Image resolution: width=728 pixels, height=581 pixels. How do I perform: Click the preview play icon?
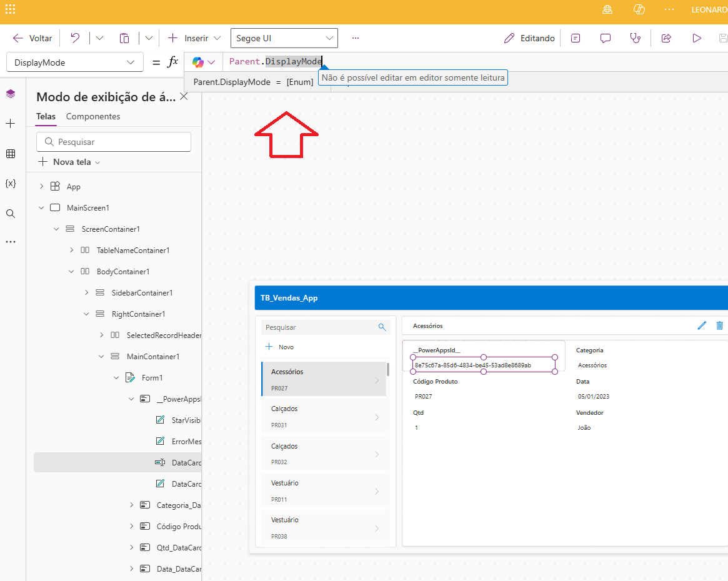pos(696,38)
